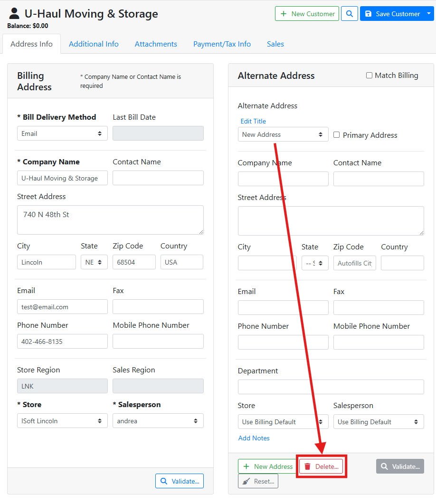Image resolution: width=436 pixels, height=504 pixels.
Task: Check the Primary Address checkbox
Action: (337, 135)
